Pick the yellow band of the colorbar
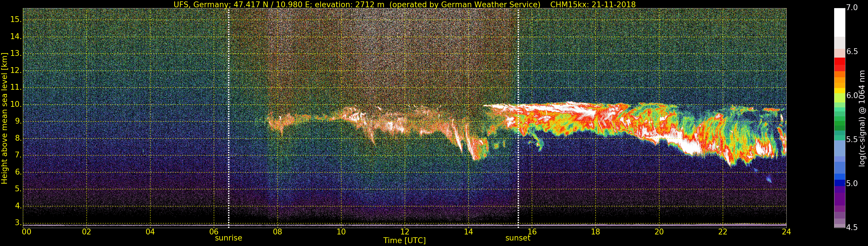Screen dimensions: 868x246 [839, 91]
